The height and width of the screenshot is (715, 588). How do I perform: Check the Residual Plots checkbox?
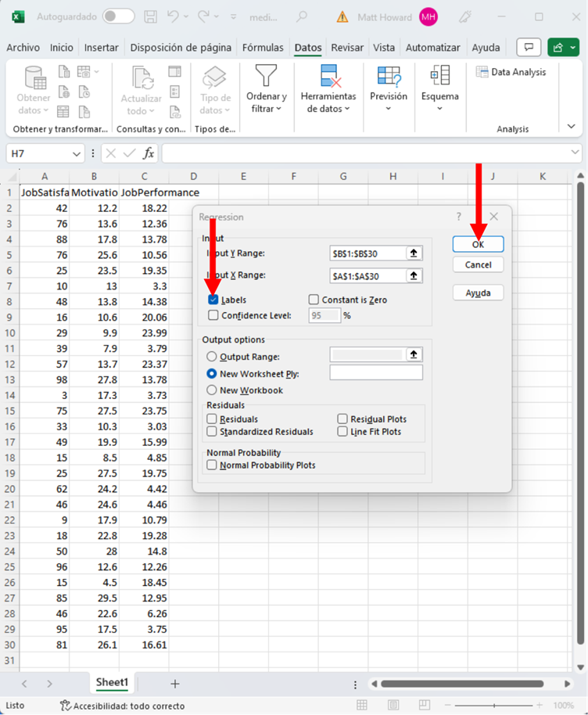click(342, 419)
